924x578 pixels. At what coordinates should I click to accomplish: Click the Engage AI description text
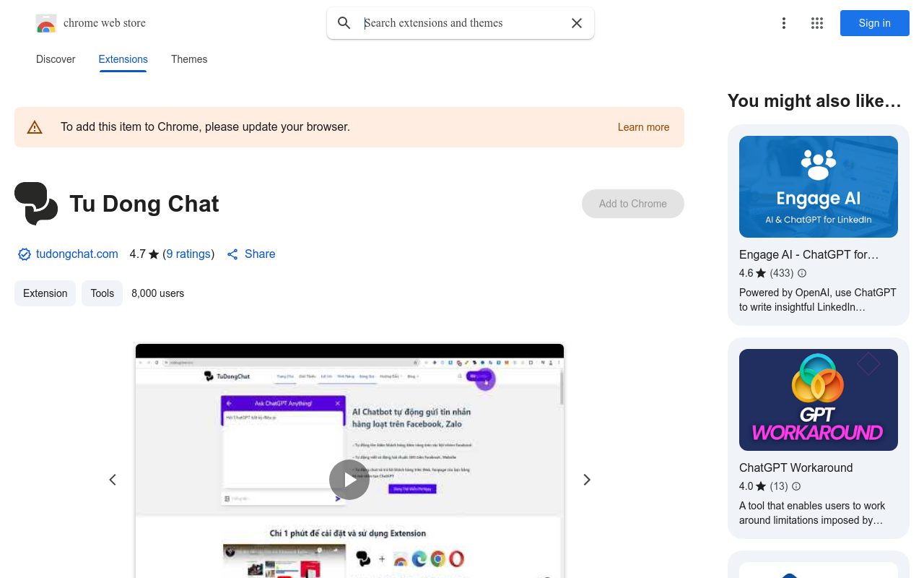coord(818,300)
